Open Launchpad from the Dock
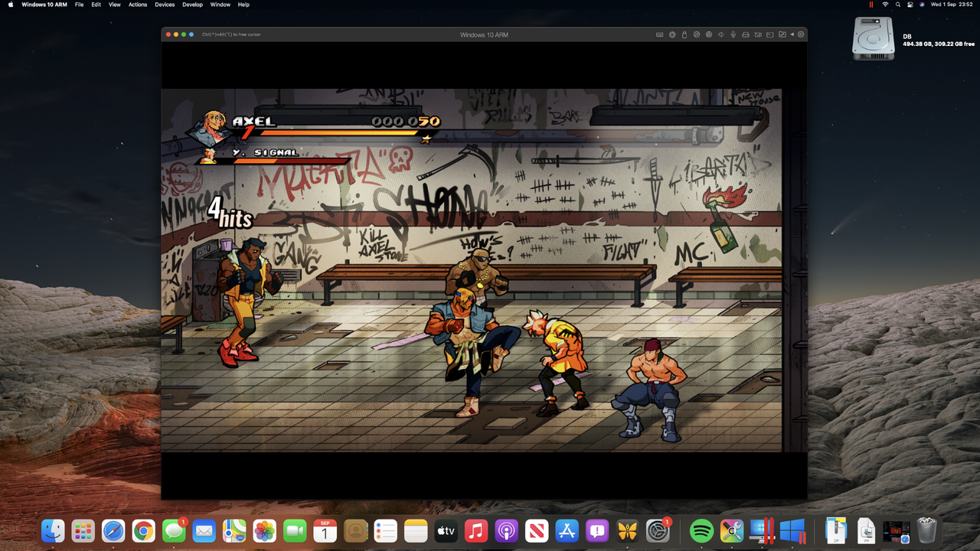The height and width of the screenshot is (551, 980). pyautogui.click(x=83, y=530)
